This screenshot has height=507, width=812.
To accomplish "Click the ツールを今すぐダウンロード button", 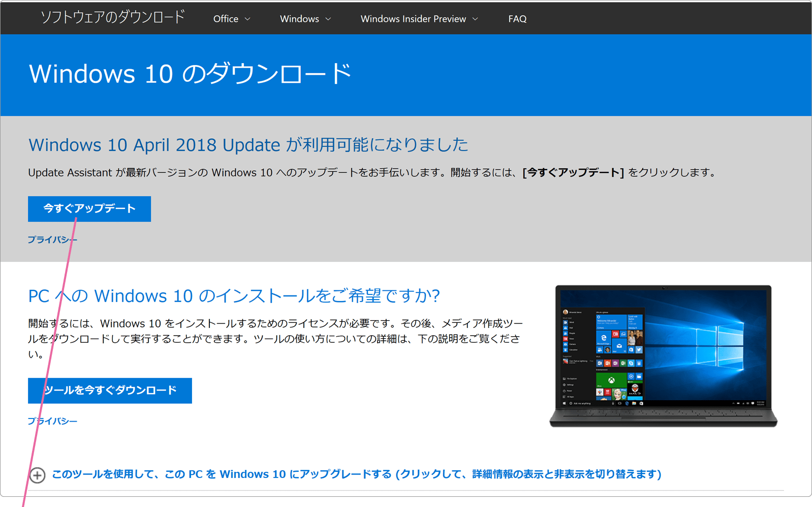I will click(110, 391).
